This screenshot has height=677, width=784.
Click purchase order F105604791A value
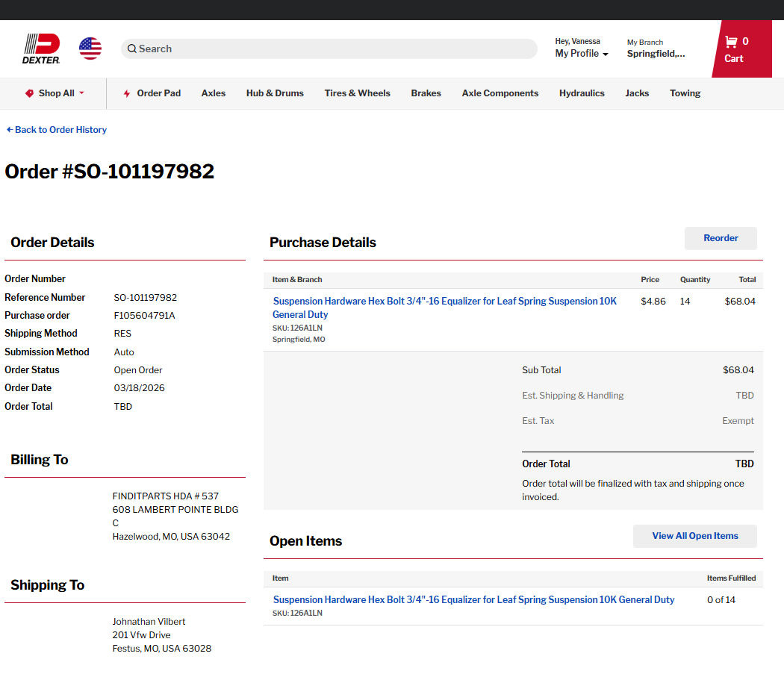click(x=145, y=316)
